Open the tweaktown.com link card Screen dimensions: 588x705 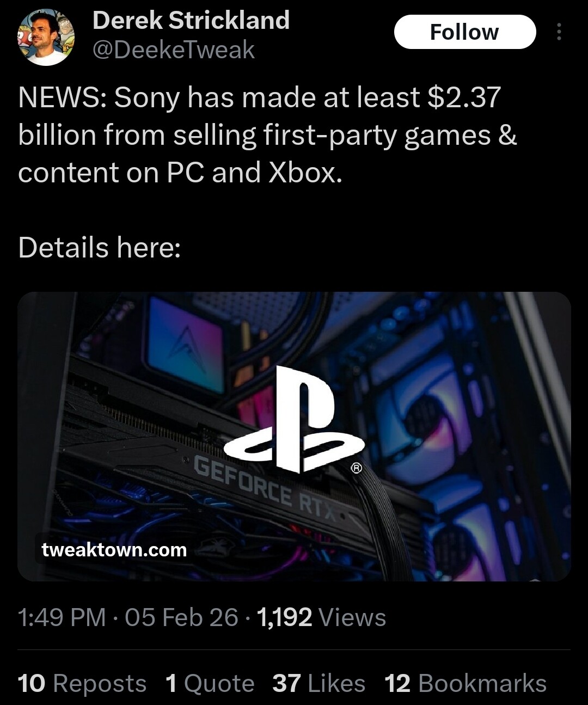coord(294,437)
